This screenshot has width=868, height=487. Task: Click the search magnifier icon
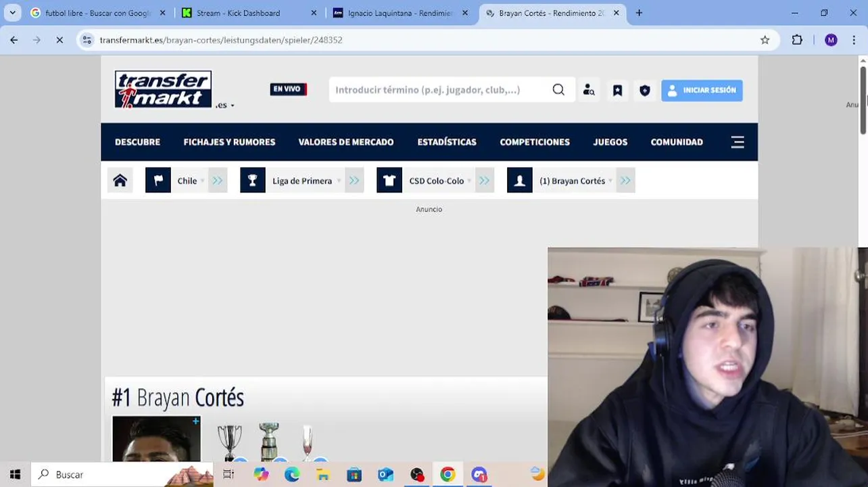pos(558,90)
